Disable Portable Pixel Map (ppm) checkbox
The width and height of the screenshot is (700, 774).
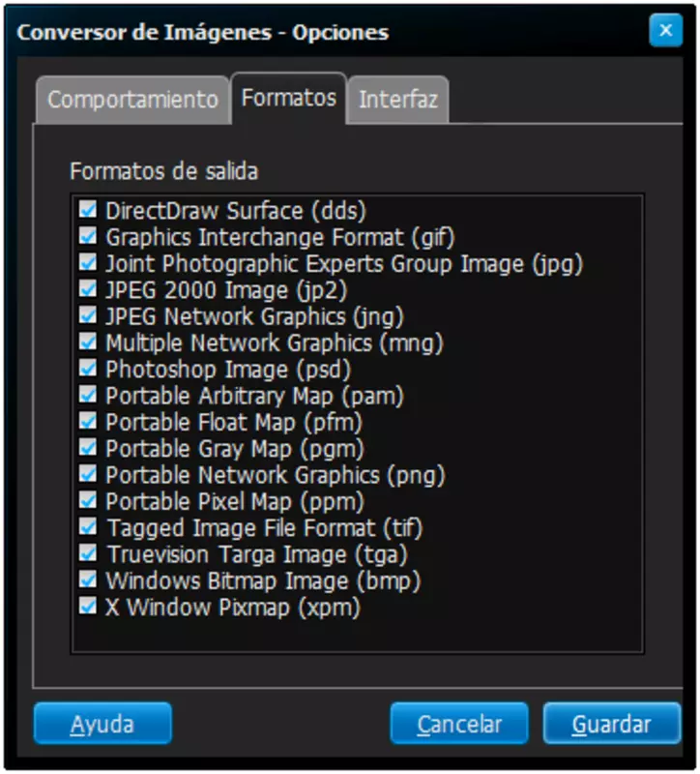pos(88,500)
